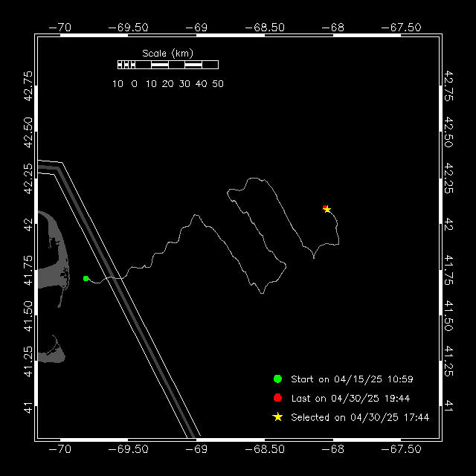This screenshot has height=476, width=476.
Task: Click the -68.50 longitude label on the bottom axis
Action: point(268,448)
